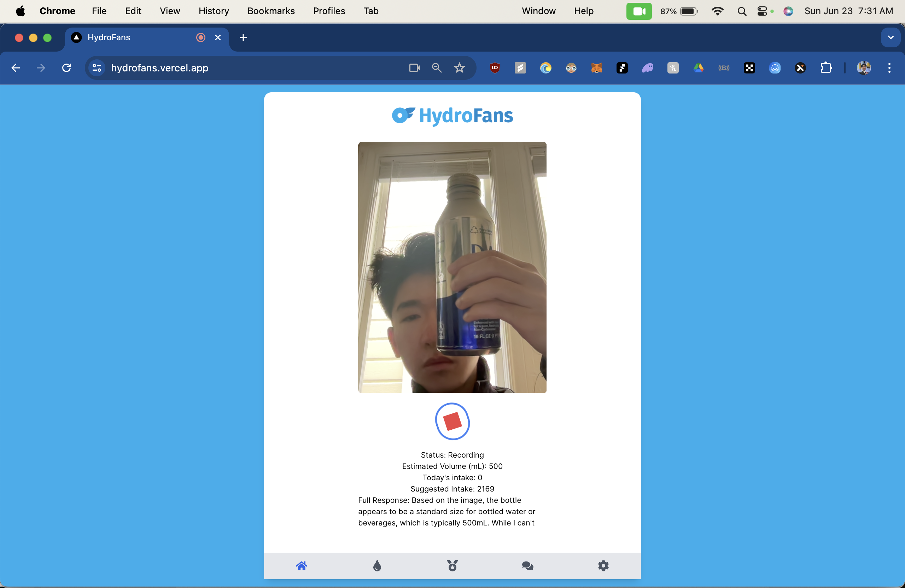Reload the HydroFans page
The height and width of the screenshot is (588, 905).
[66, 68]
